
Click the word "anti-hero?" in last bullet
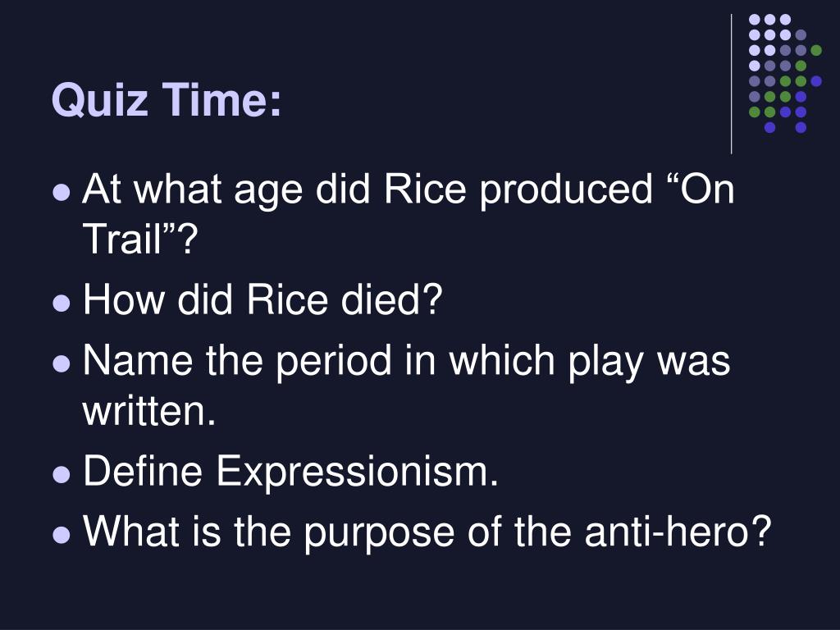coord(678,532)
